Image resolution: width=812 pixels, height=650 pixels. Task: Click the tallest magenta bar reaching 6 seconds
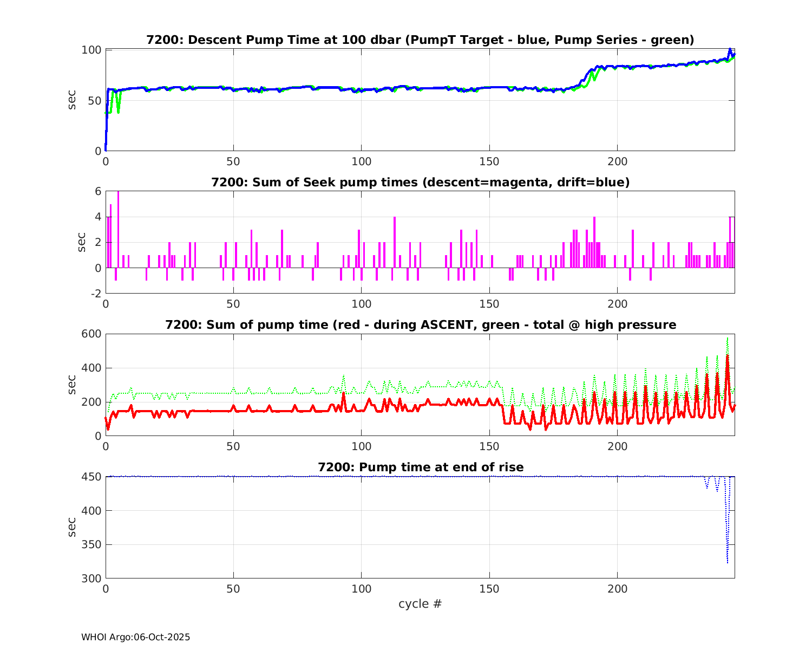pos(118,227)
